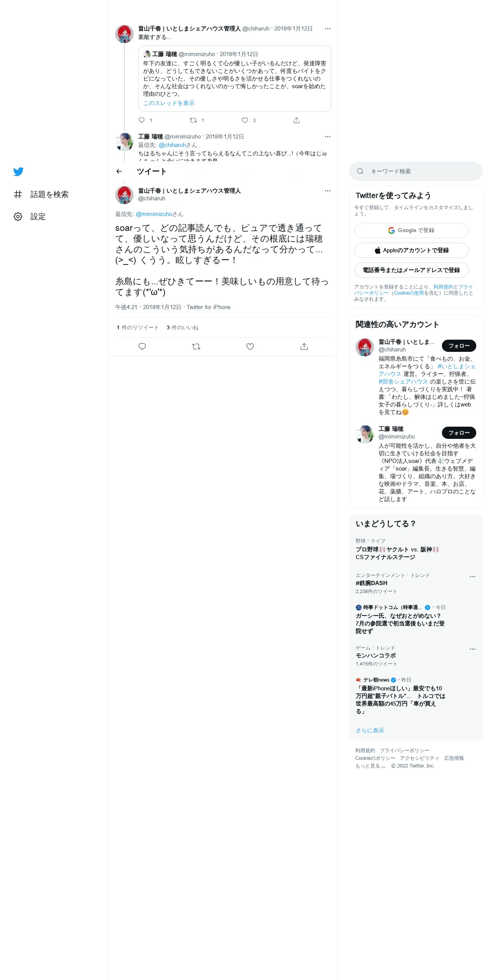Like the main tweet with the heart

pos(250,347)
